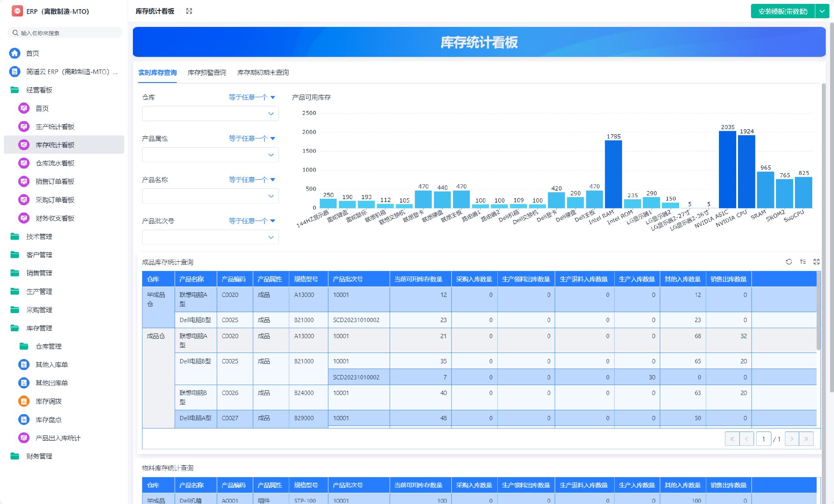Click the NVIDIA ASIC 2035 bar in chart
Image resolution: width=834 pixels, height=504 pixels.
(x=727, y=169)
